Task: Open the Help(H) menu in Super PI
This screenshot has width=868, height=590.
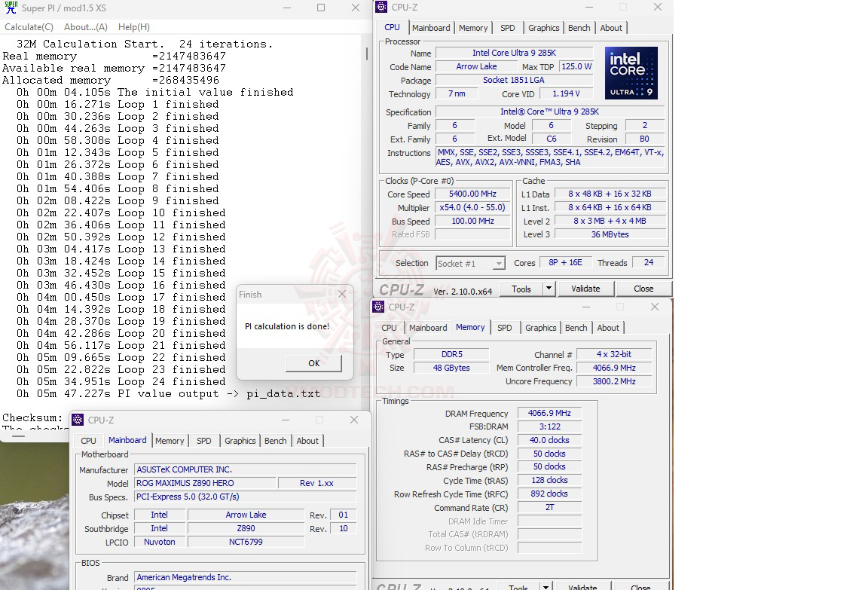Action: pos(134,26)
